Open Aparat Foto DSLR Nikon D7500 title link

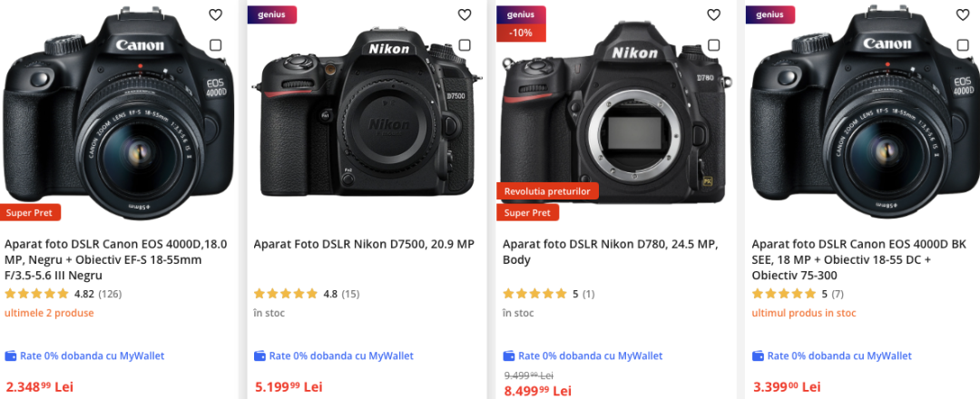363,244
